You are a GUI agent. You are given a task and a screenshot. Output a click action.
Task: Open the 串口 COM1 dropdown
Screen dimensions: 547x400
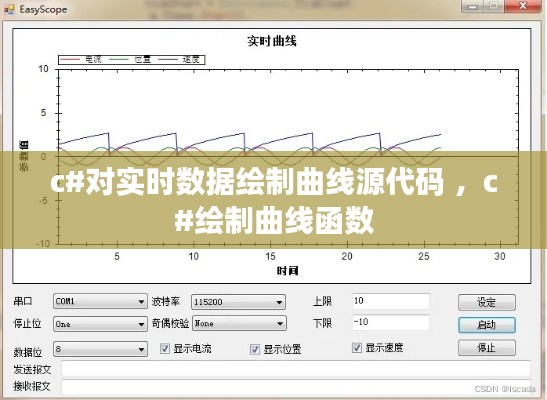click(x=100, y=301)
